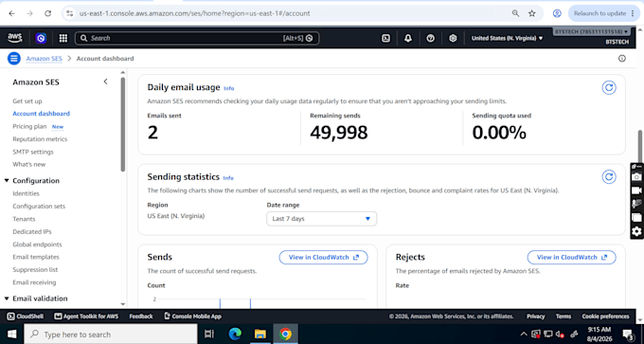
Task: Reload the browser page
Action: [48, 13]
